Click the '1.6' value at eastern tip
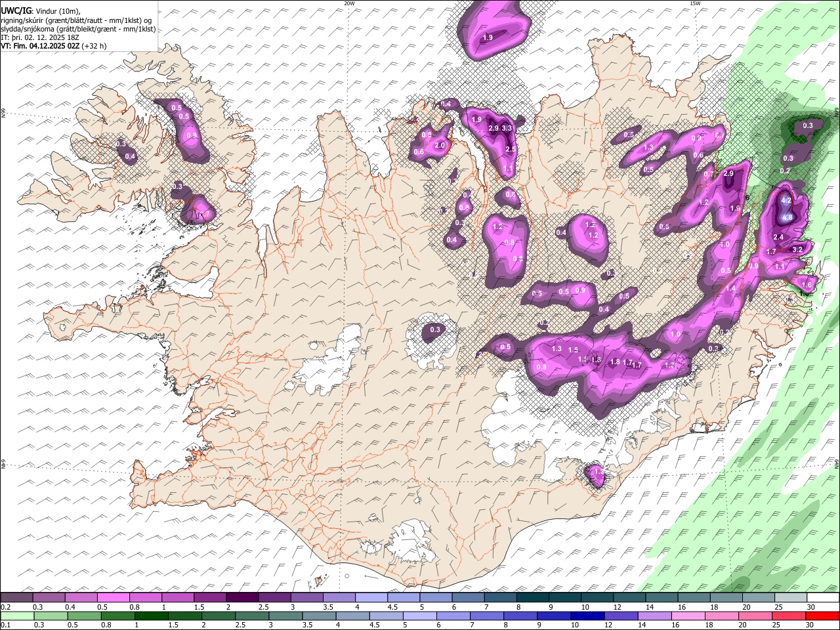840x630 pixels. click(807, 284)
